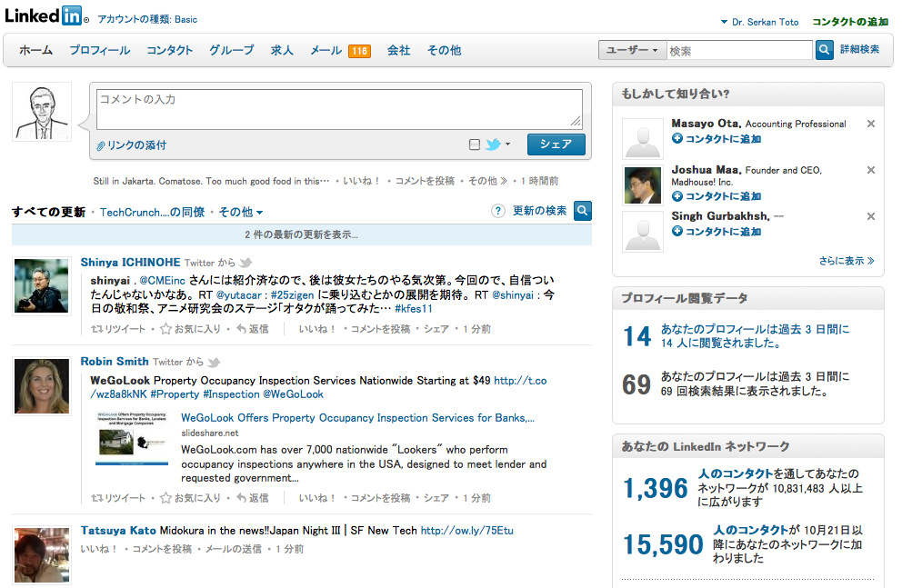View the 14 profile viewers link
Screen dimensions: 902x588
point(755,336)
